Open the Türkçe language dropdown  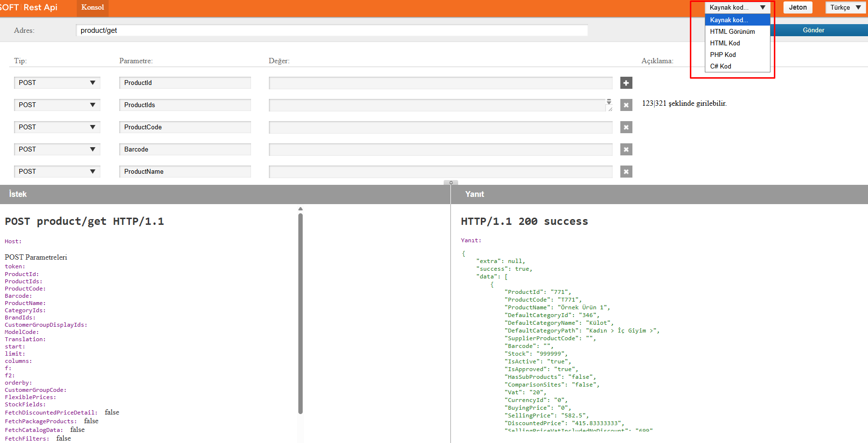pos(845,7)
